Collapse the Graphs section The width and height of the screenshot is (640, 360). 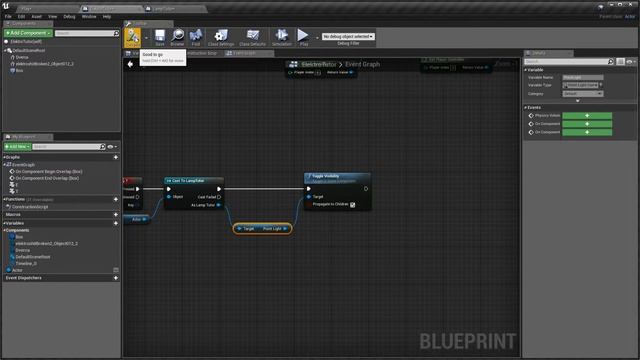pyautogui.click(x=4, y=157)
